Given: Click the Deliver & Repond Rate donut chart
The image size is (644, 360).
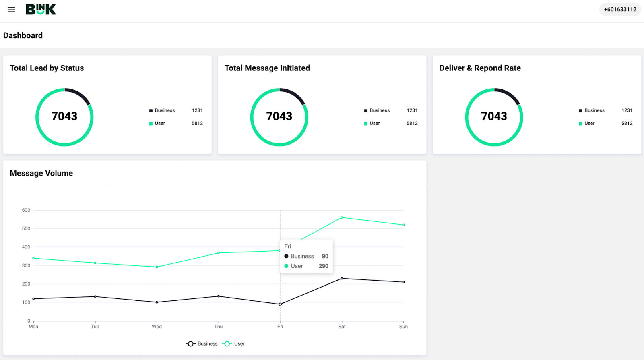Looking at the screenshot, I should pos(494,117).
